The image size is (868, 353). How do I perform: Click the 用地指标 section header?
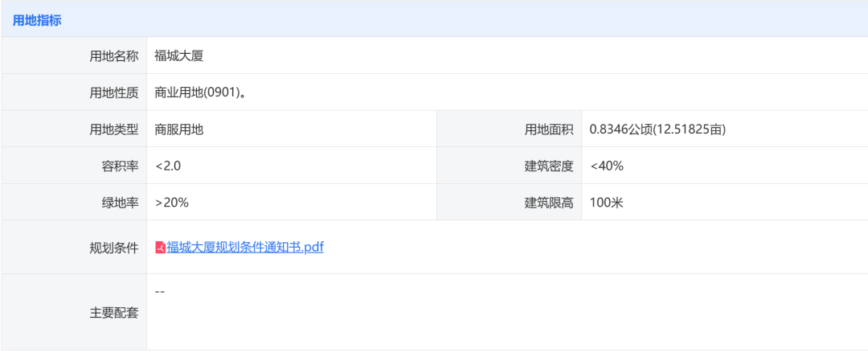tap(36, 21)
